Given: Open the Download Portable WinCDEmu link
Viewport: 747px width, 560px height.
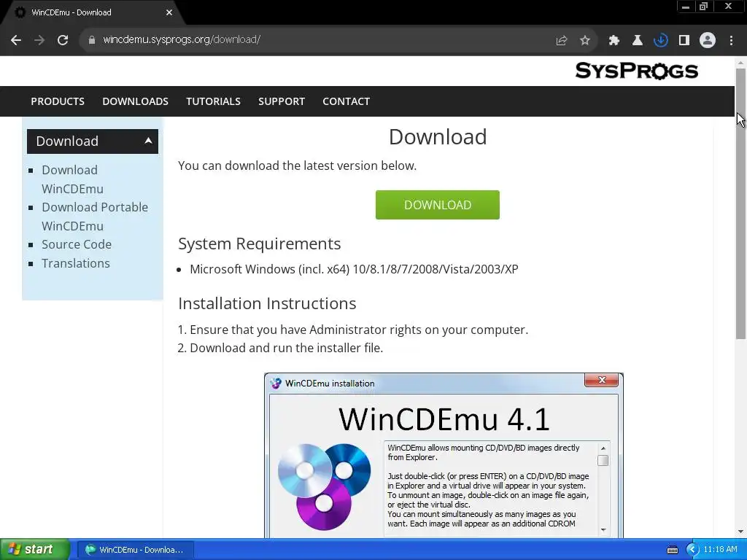Looking at the screenshot, I should tap(95, 216).
